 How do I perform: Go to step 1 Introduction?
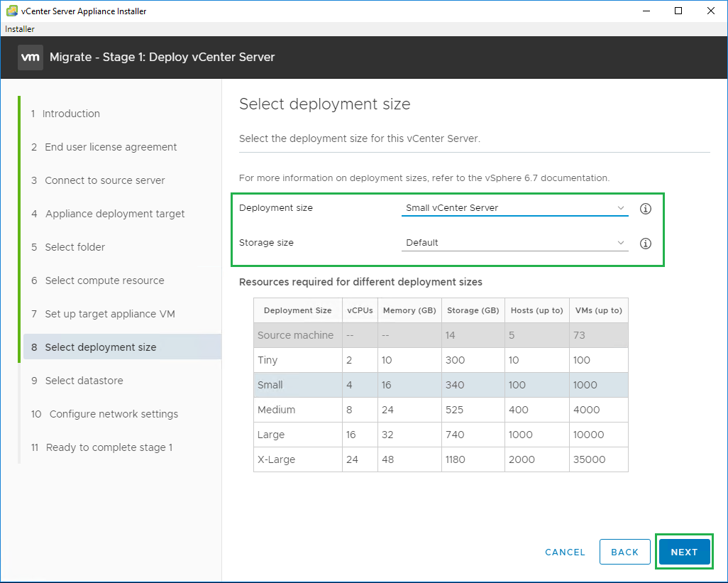click(71, 114)
